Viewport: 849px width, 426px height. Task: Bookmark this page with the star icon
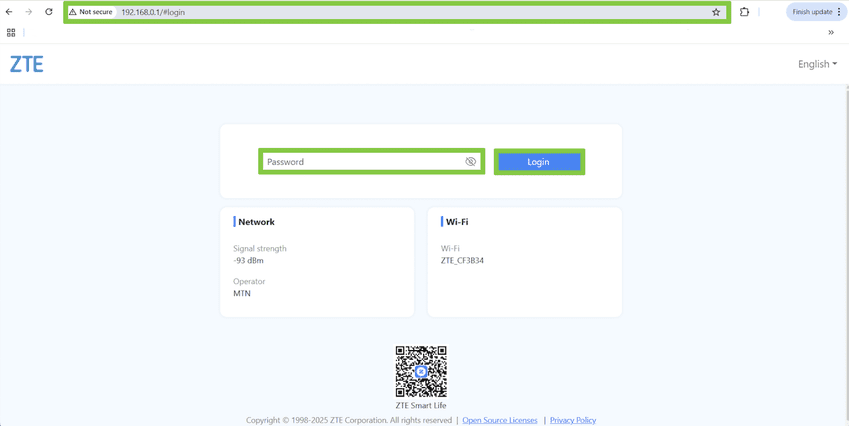point(716,12)
